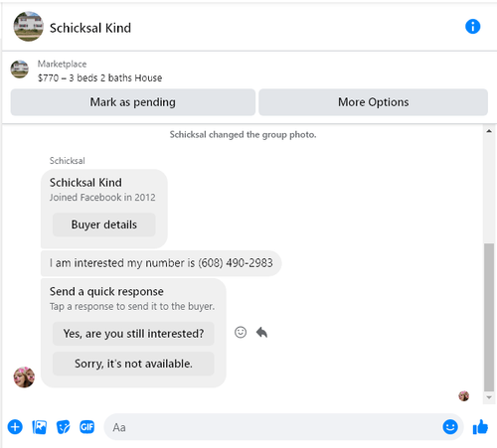The width and height of the screenshot is (497, 448).
Task: View Buyer details
Action: [104, 224]
